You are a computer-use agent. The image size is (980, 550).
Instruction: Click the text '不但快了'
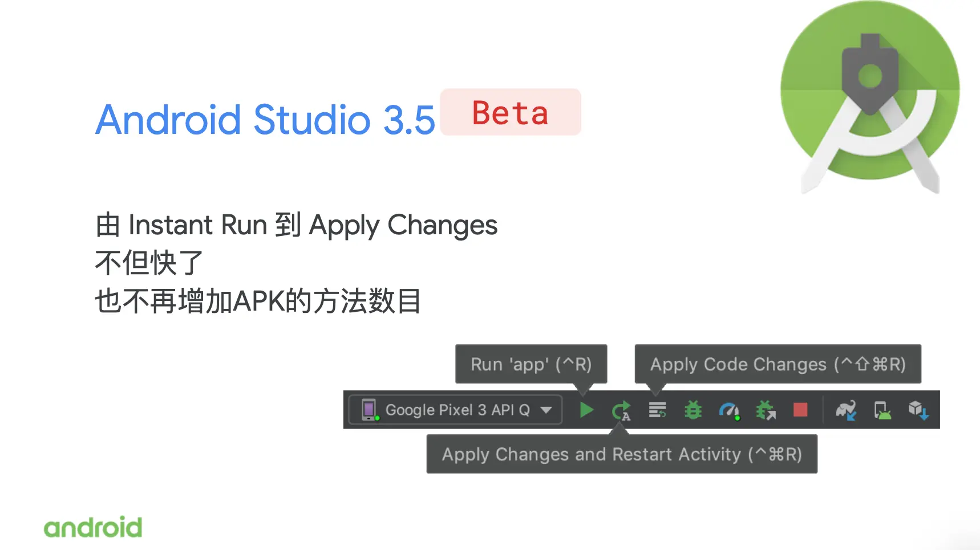coord(149,263)
